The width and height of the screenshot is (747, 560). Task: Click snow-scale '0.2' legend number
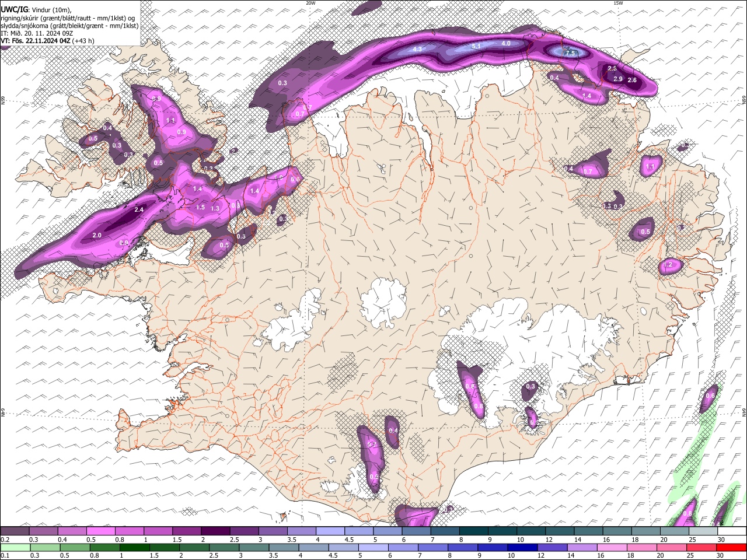[x=4, y=540]
